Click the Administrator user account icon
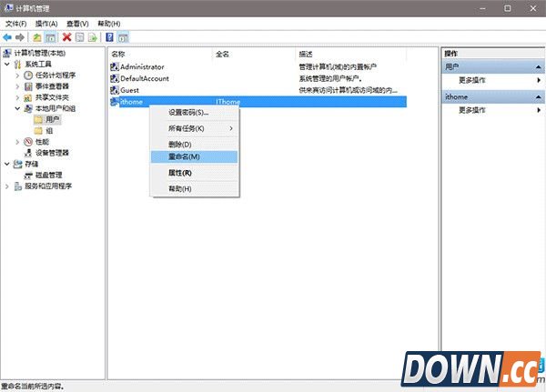This screenshot has height=392, width=546. (115, 66)
